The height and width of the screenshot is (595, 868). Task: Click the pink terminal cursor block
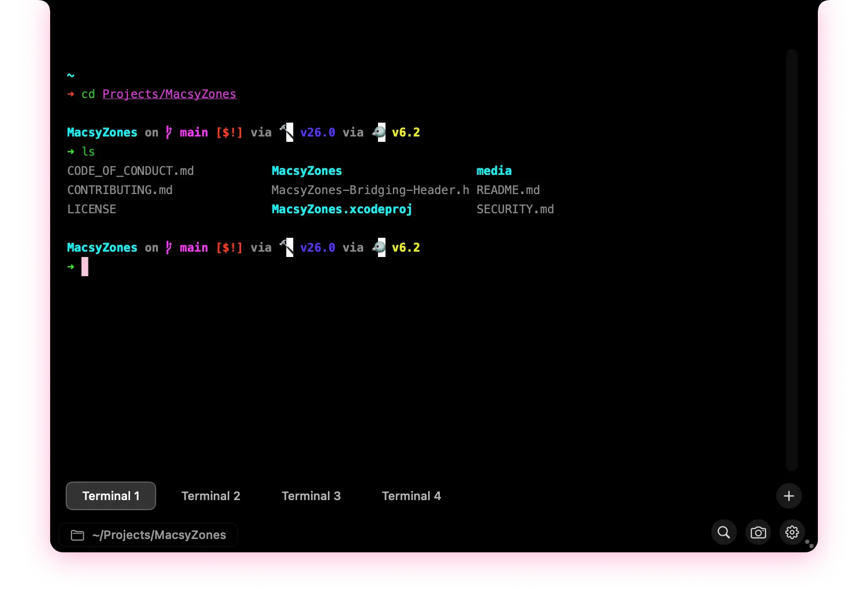coord(85,267)
